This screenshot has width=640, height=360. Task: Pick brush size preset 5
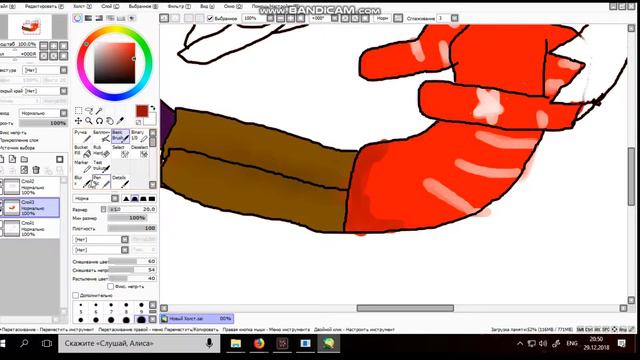[x=81, y=308]
